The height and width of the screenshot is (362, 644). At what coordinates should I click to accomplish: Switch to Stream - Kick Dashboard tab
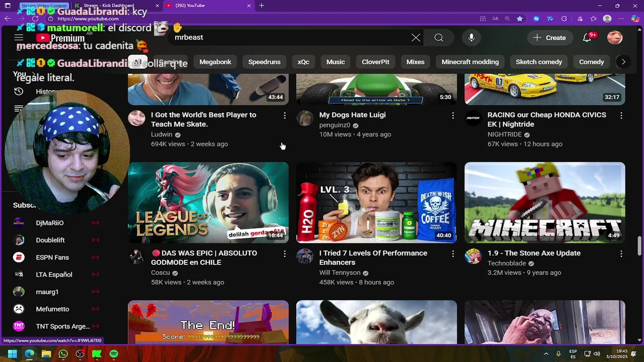[x=117, y=6]
